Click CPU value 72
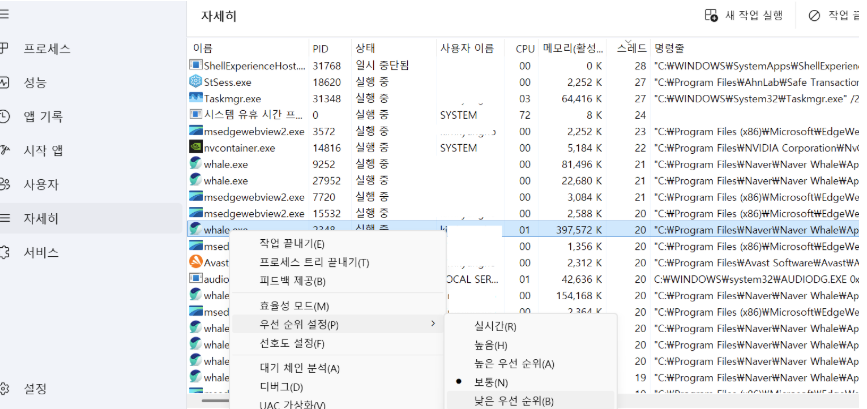867x409 pixels. 525,116
